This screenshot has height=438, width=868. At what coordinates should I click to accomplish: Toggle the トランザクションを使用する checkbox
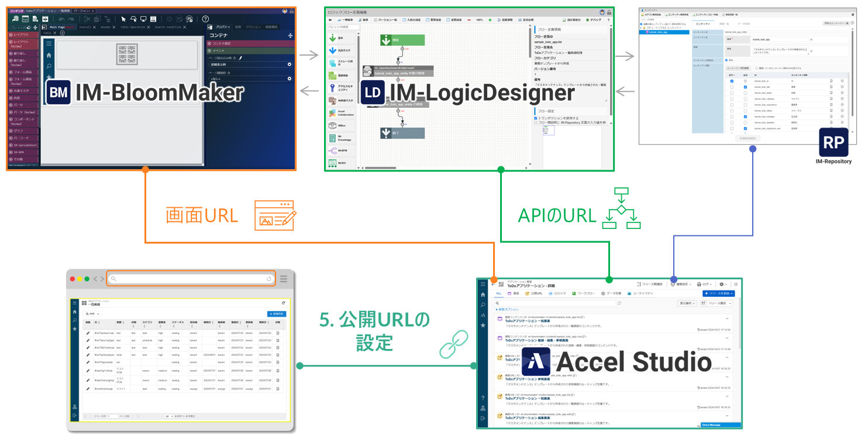[536, 118]
